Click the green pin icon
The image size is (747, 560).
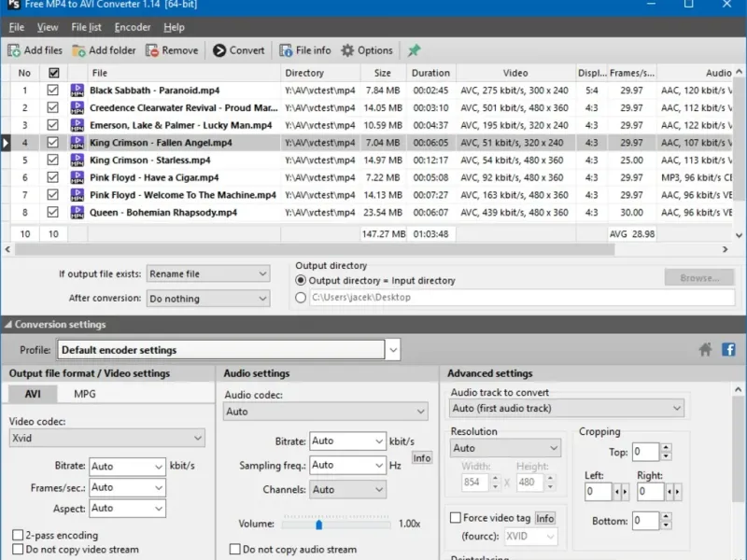[414, 50]
